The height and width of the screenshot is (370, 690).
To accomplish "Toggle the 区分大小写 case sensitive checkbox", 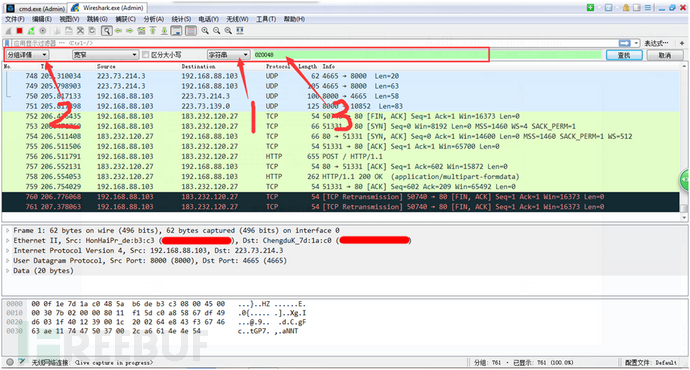I will (146, 55).
